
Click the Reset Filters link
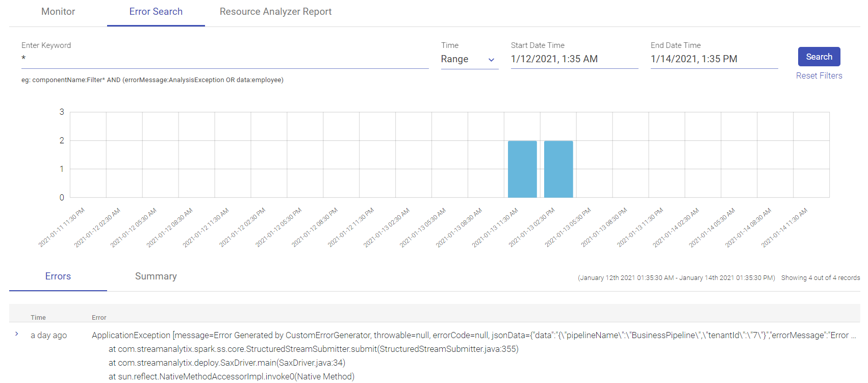pyautogui.click(x=819, y=75)
